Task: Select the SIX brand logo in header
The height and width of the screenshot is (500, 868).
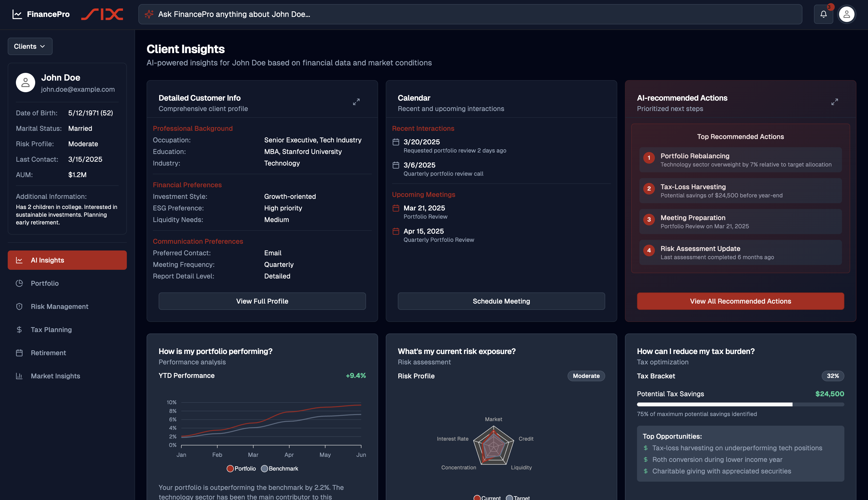Action: [102, 14]
